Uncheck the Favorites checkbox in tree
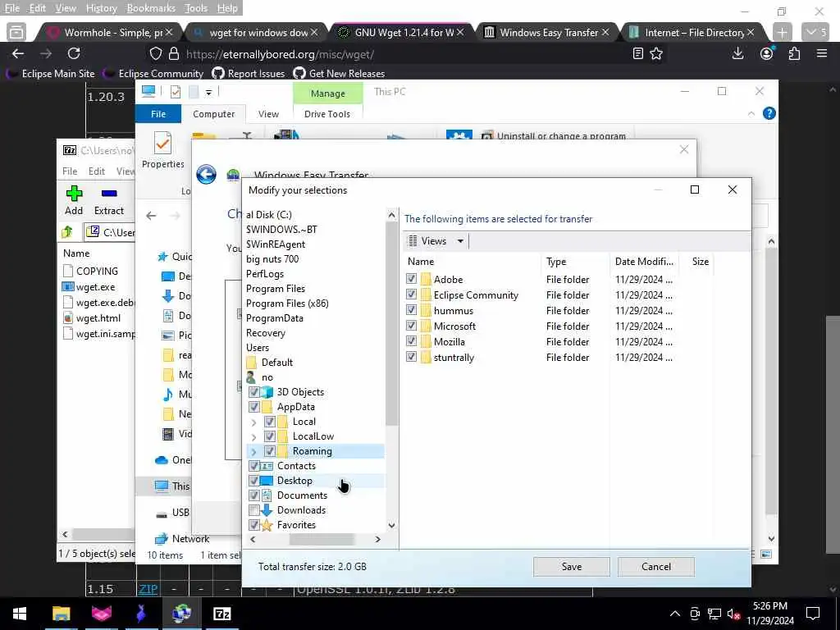The width and height of the screenshot is (840, 630). click(254, 524)
